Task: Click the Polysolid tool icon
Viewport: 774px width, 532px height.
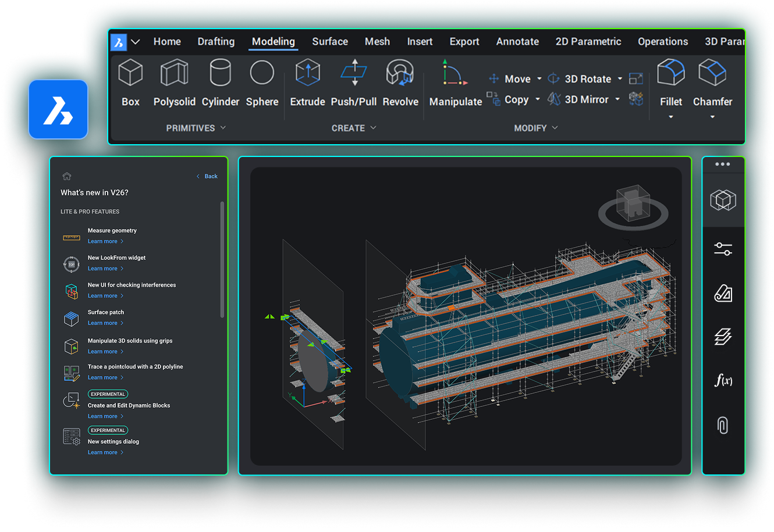Action: (x=174, y=73)
